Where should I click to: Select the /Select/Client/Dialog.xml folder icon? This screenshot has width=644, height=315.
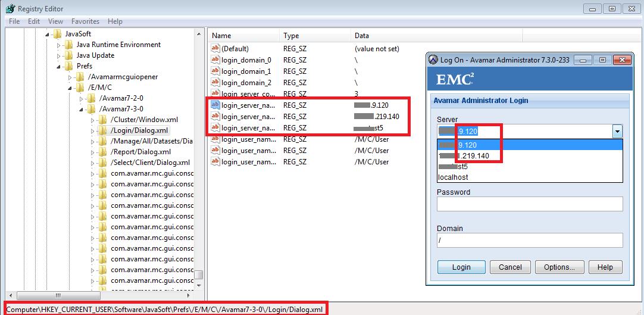click(x=103, y=162)
